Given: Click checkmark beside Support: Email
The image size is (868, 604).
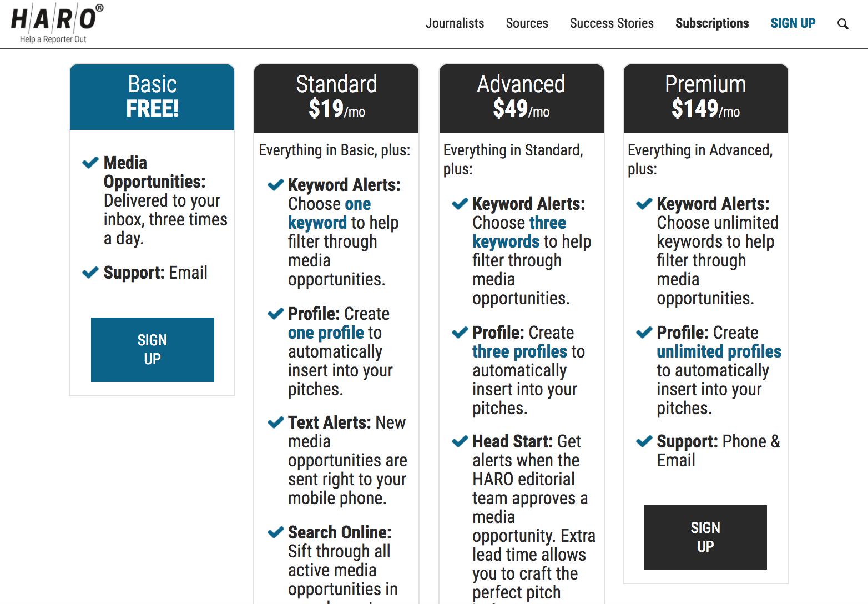Looking at the screenshot, I should (x=90, y=273).
